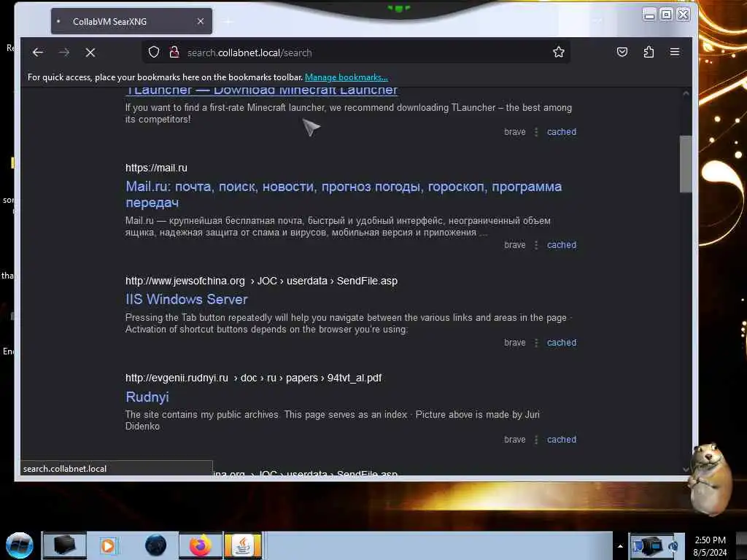Switch to Firefox on the taskbar
The width and height of the screenshot is (747, 560).
click(x=201, y=545)
